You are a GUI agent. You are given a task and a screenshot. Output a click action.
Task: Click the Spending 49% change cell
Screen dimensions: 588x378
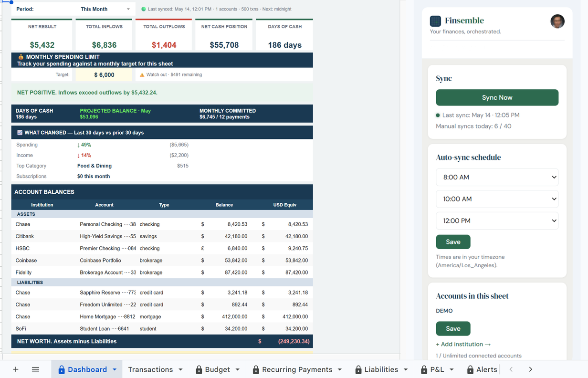tap(84, 145)
